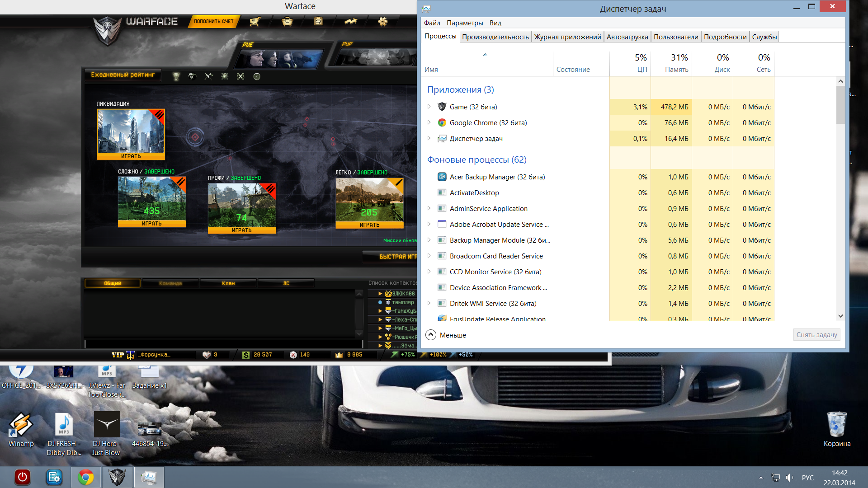Switch to the Производительность tab
Viewport: 868px width, 488px height.
pyautogui.click(x=495, y=37)
